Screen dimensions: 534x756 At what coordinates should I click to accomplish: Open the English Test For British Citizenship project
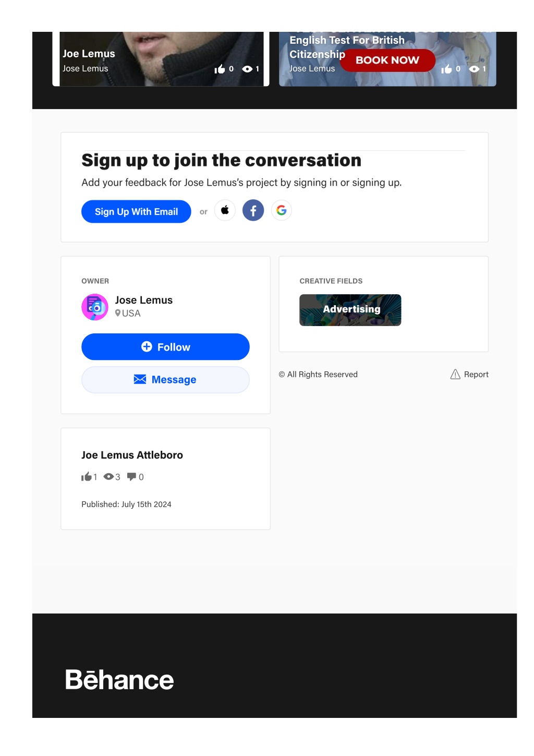(387, 58)
